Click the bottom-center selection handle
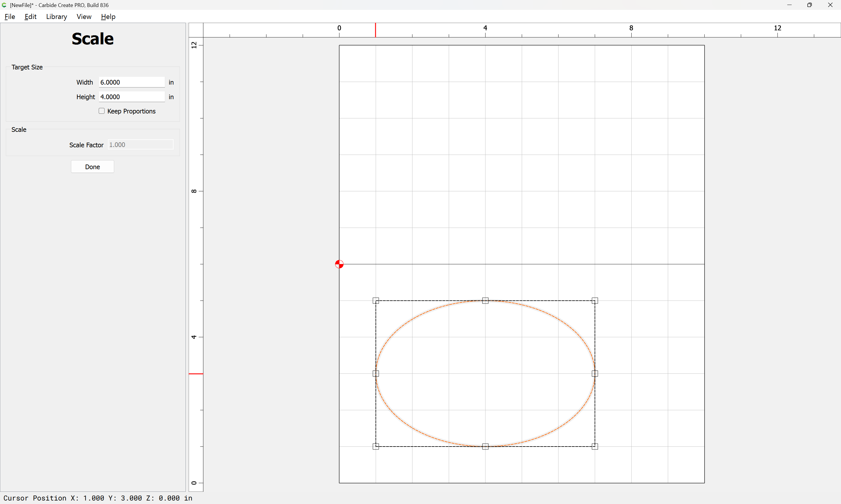The image size is (841, 504). [x=485, y=446]
